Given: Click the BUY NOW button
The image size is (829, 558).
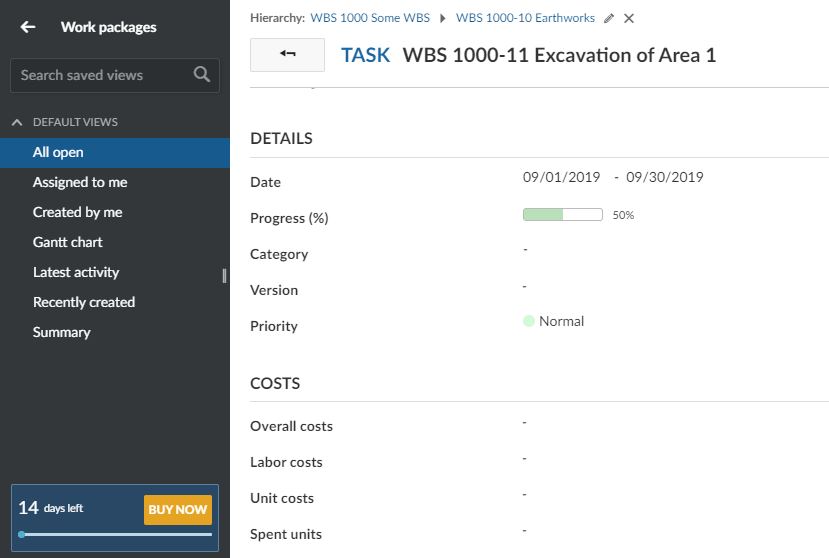Looking at the screenshot, I should point(177,509).
